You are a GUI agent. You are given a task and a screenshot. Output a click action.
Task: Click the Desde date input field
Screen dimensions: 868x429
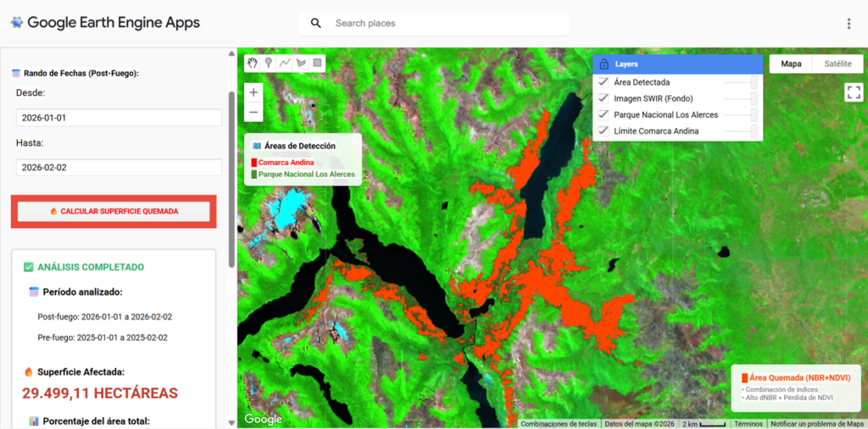point(119,118)
